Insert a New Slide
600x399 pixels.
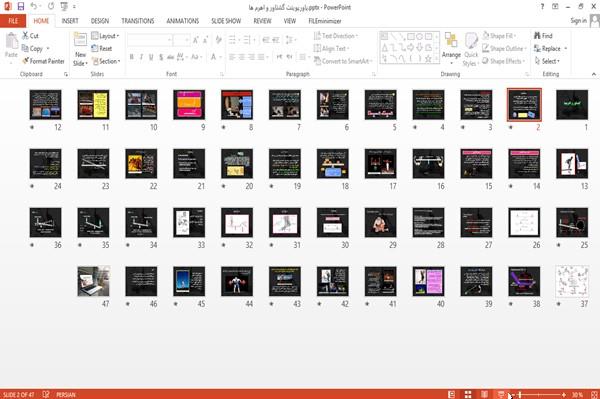pyautogui.click(x=80, y=49)
